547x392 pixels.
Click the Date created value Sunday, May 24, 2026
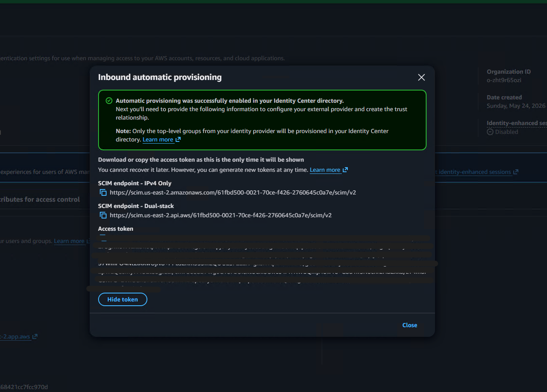pyautogui.click(x=516, y=106)
